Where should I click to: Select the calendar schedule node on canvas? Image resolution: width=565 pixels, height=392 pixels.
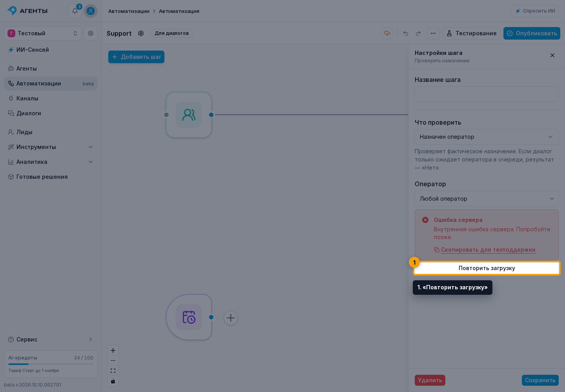(189, 317)
